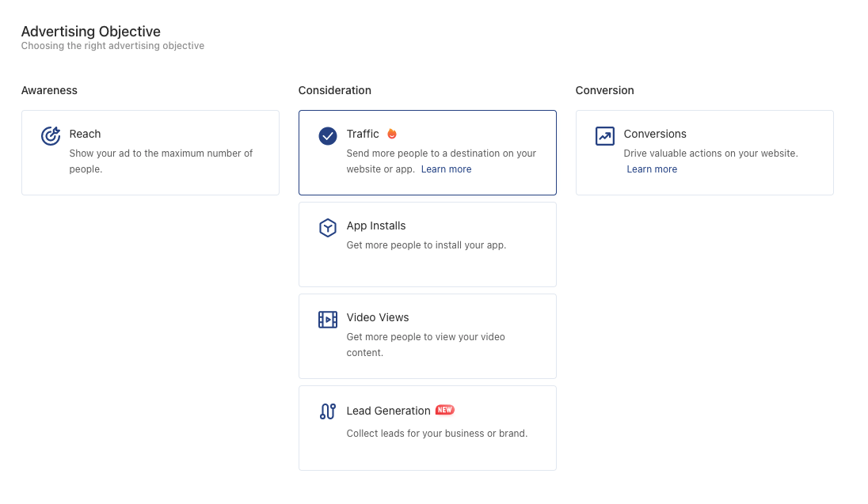Screen dimensions: 868x504
Task: Click 'Choosing the right advertising objective' subtitle
Action: (112, 46)
